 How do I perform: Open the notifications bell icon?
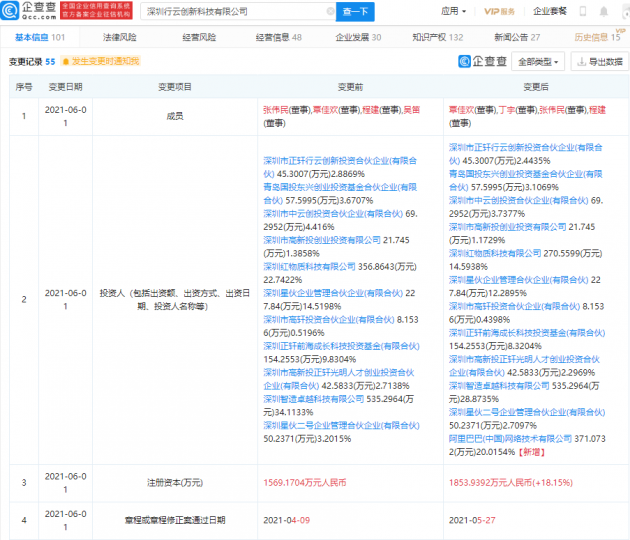(603, 11)
